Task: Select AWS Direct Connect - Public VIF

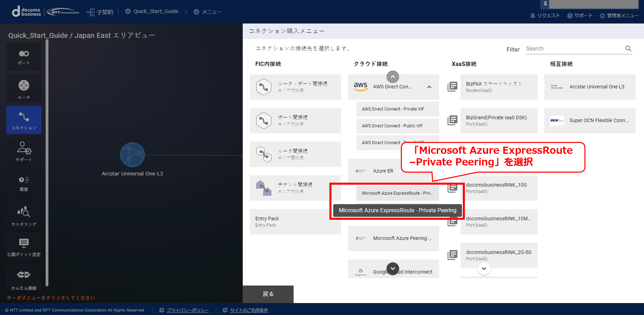Action: coord(397,126)
